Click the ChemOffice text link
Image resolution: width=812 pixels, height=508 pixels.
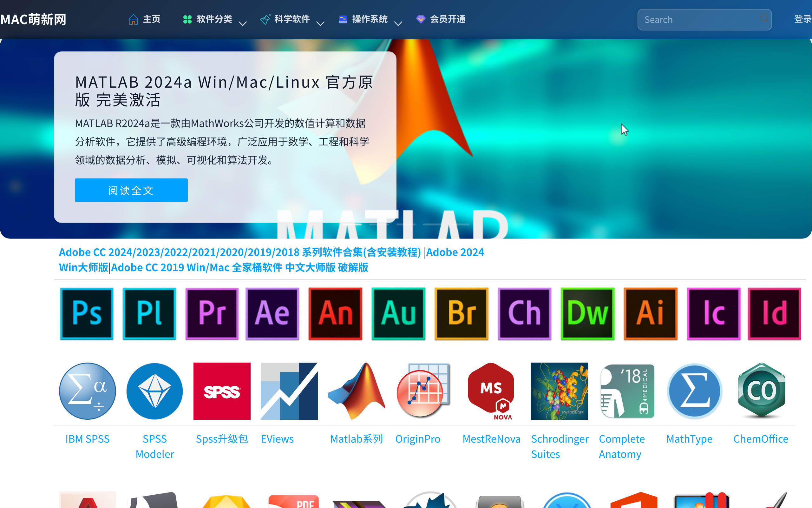point(761,439)
